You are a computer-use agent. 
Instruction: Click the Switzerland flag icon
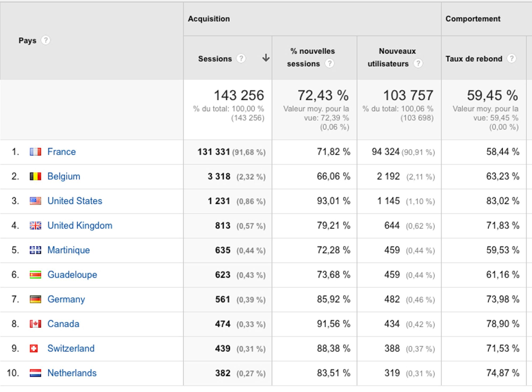(x=34, y=348)
